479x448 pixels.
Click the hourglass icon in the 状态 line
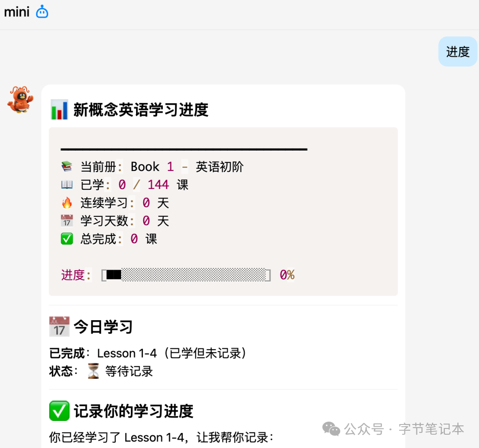coord(92,371)
